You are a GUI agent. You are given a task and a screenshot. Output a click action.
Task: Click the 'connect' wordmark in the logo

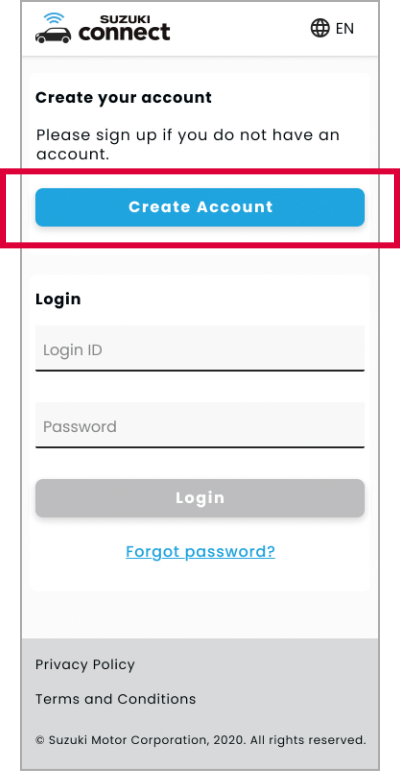[x=124, y=33]
